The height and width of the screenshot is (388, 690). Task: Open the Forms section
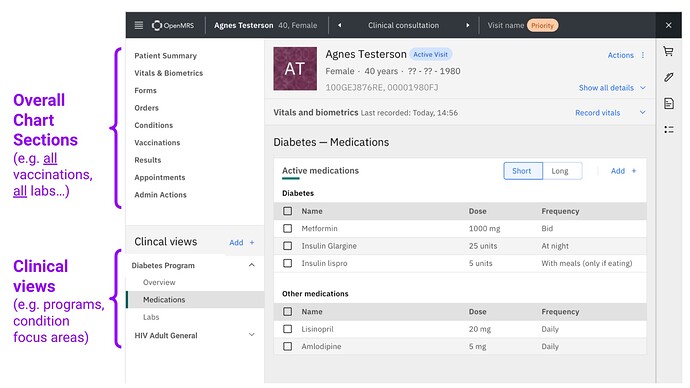pyautogui.click(x=145, y=90)
